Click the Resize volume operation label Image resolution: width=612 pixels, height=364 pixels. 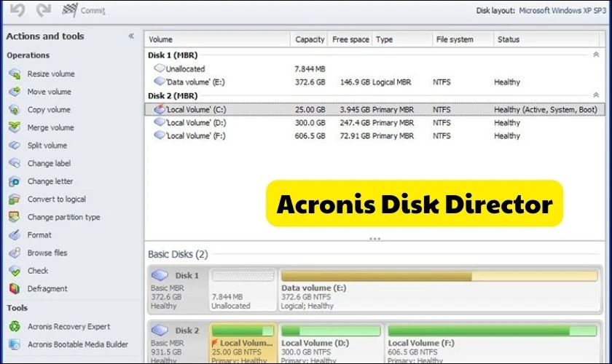click(x=51, y=74)
